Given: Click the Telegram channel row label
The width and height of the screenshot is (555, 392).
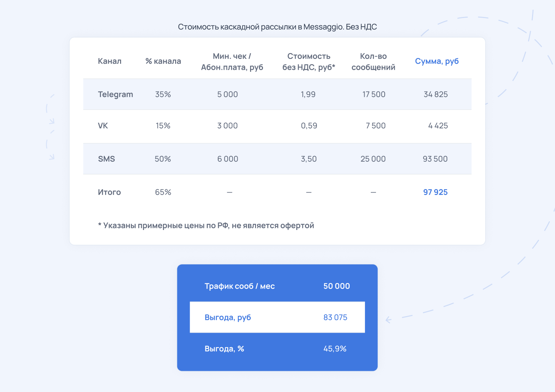Looking at the screenshot, I should pos(115,94).
